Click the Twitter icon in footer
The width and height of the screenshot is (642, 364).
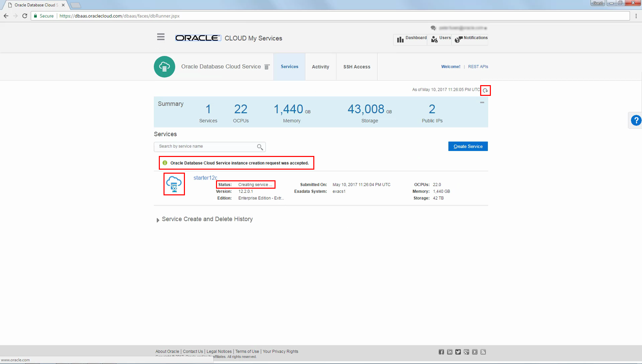pos(458,352)
